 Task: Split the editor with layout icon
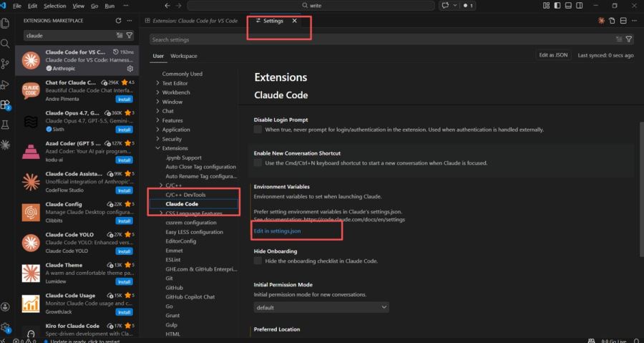(623, 21)
